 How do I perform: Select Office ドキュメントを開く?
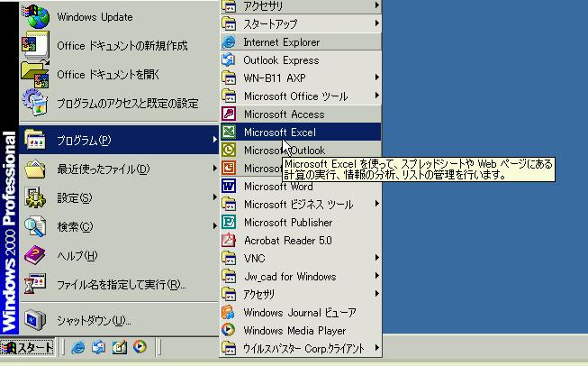(119, 74)
